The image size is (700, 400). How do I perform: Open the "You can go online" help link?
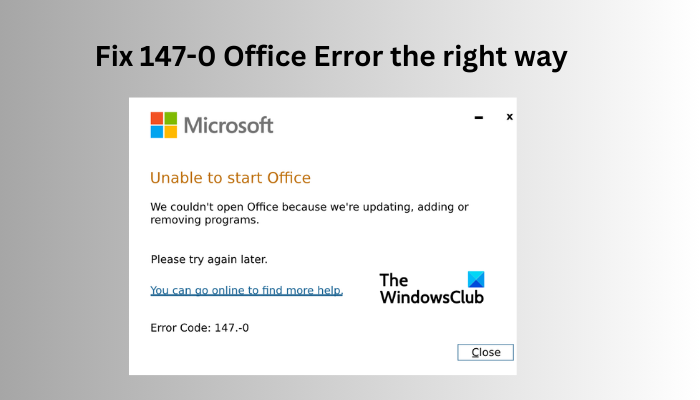click(x=246, y=291)
